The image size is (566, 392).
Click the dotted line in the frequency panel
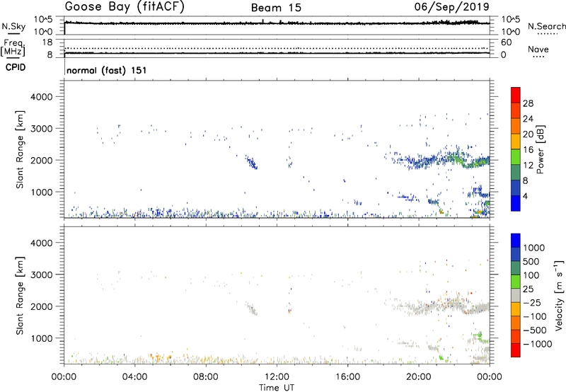tap(277, 48)
